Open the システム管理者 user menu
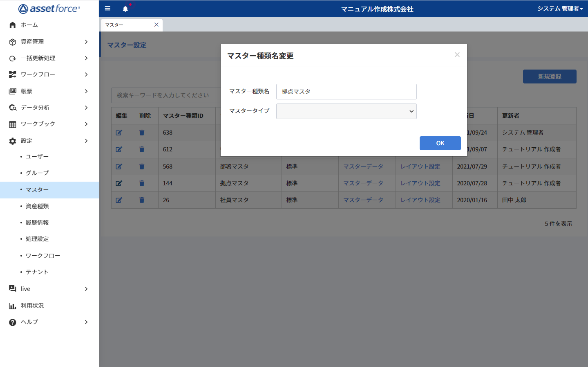Screen dimensions: 588x367 click(561, 8)
